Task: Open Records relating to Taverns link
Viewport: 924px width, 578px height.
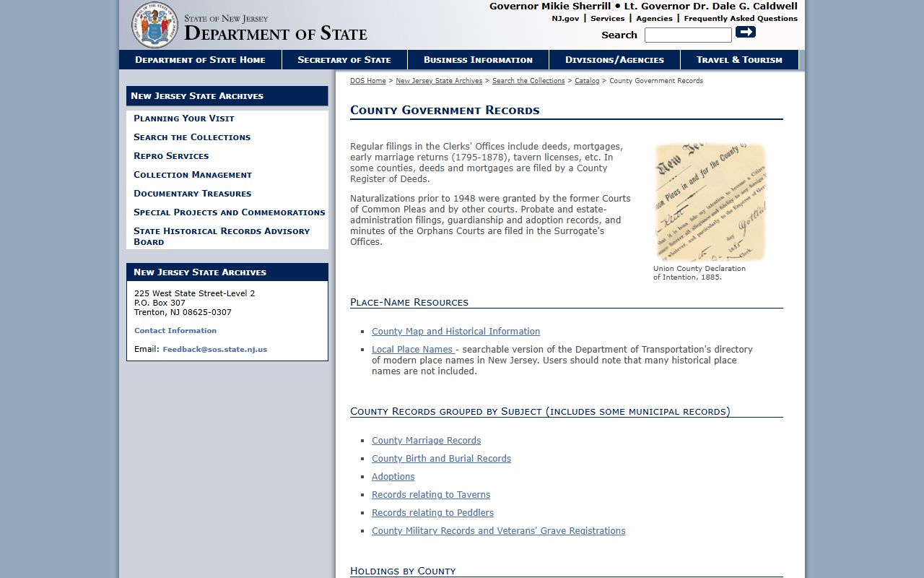Action: point(431,495)
